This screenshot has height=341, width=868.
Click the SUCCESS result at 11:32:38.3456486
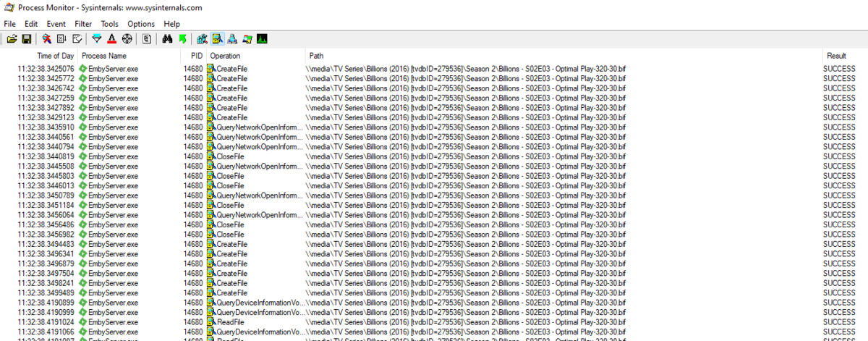(x=839, y=225)
